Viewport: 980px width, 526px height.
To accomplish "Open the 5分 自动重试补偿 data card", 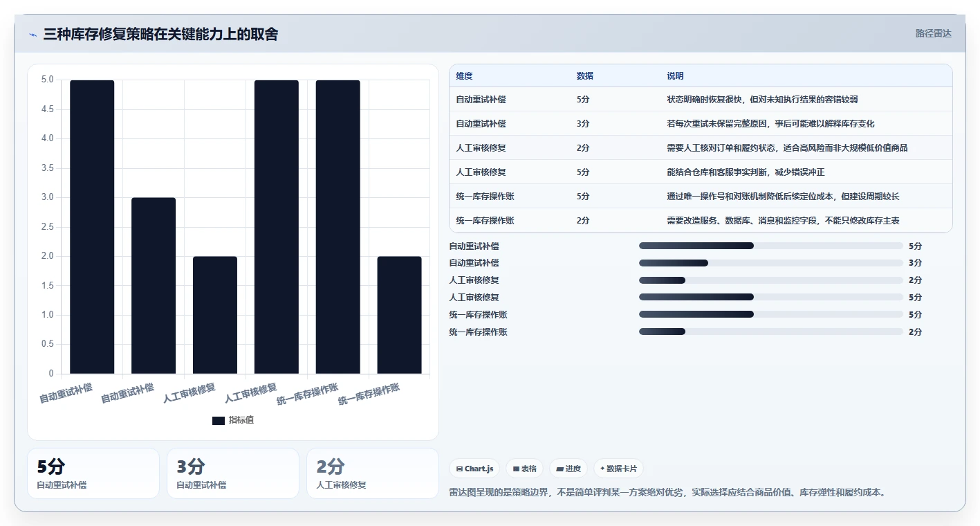I will point(93,473).
